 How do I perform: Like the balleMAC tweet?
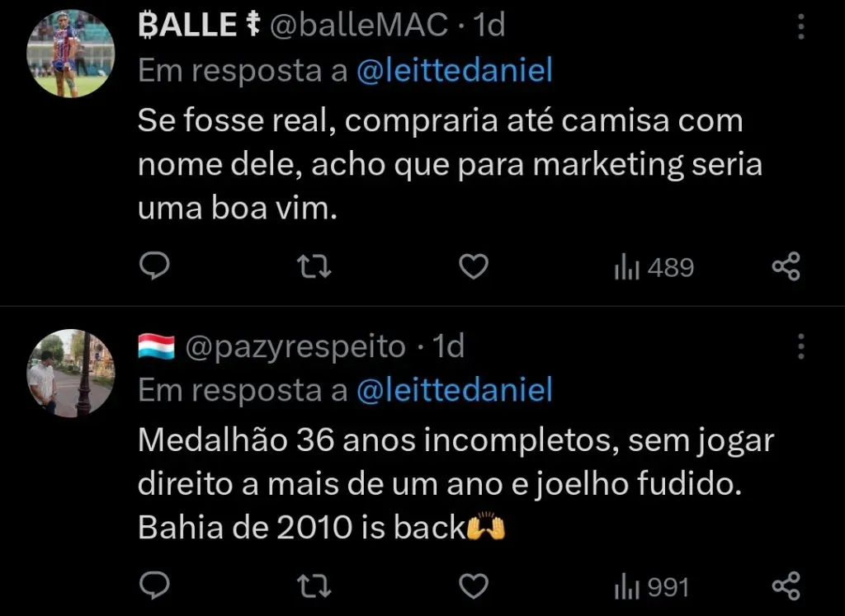473,266
